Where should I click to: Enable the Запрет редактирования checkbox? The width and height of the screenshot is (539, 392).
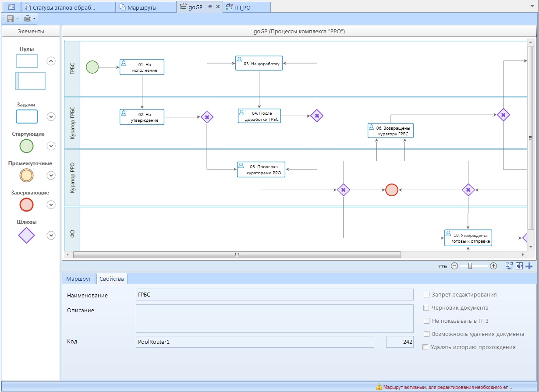coord(426,295)
